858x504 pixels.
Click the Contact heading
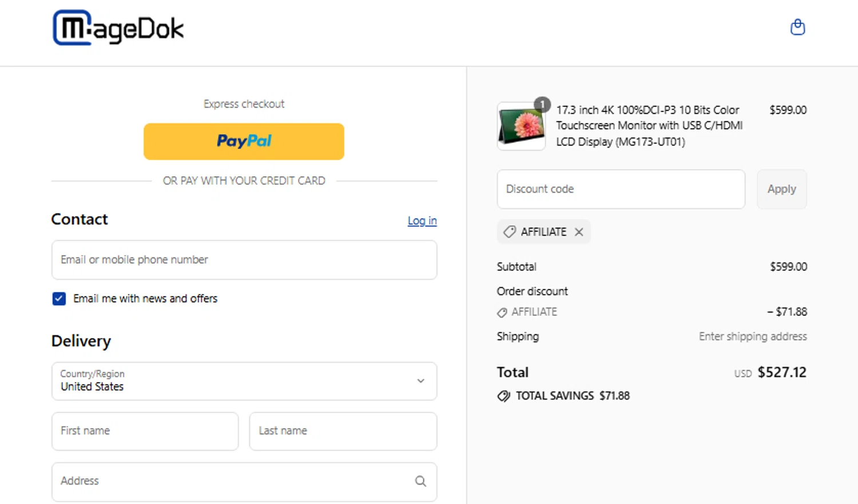pos(80,219)
